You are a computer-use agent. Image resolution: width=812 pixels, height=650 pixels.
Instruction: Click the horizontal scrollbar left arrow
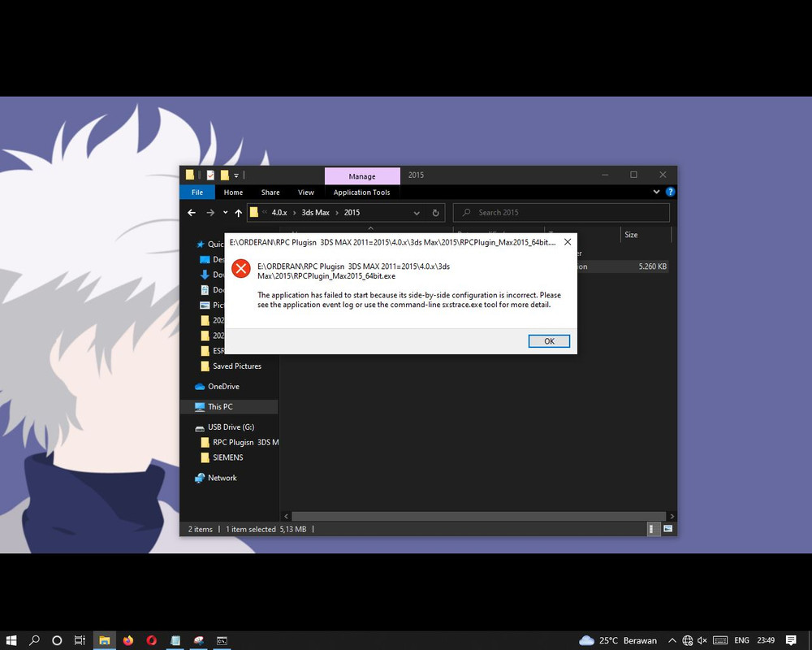(x=286, y=516)
